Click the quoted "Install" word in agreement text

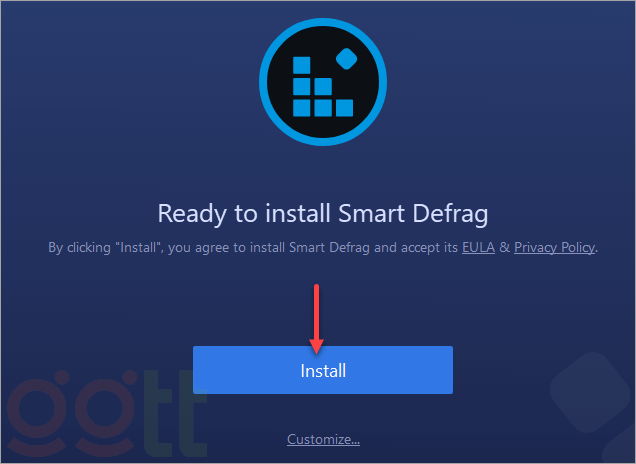coord(138,247)
